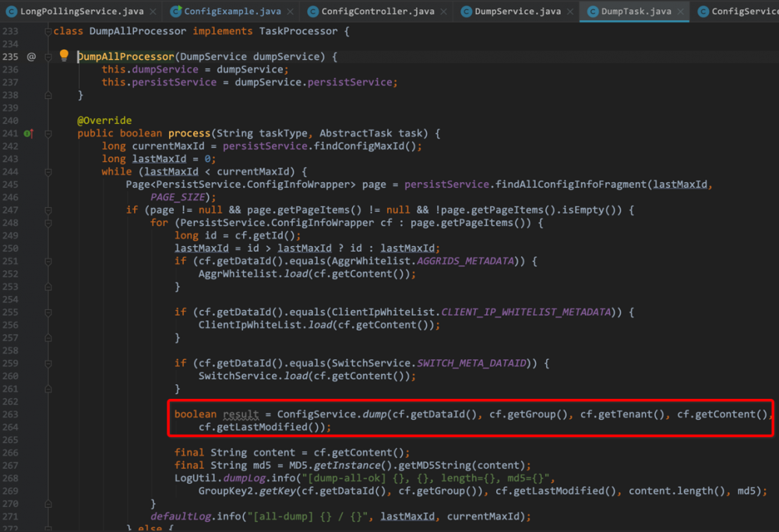Fold the AggrWhitelist if block at line 251
This screenshot has height=532, width=779.
[x=48, y=261]
